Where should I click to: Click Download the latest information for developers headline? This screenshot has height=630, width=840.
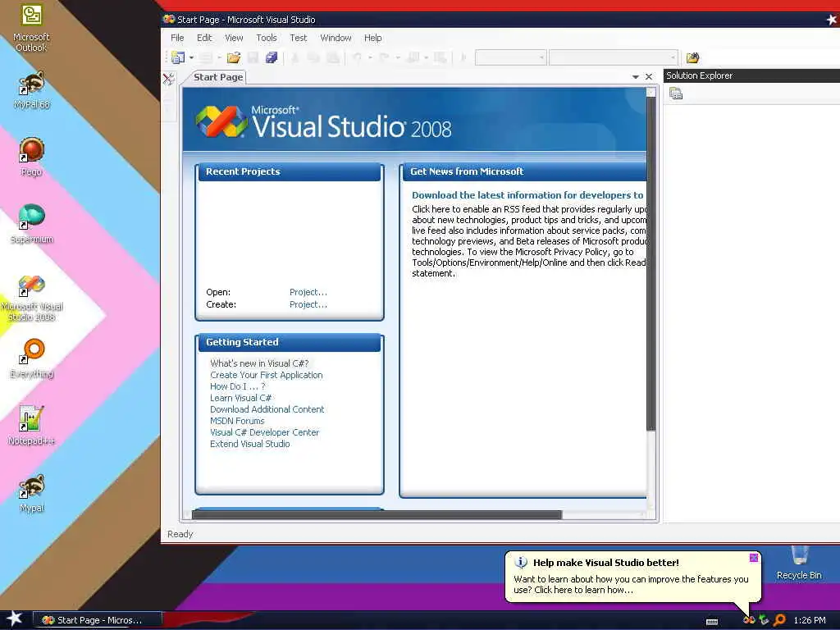[x=527, y=195]
